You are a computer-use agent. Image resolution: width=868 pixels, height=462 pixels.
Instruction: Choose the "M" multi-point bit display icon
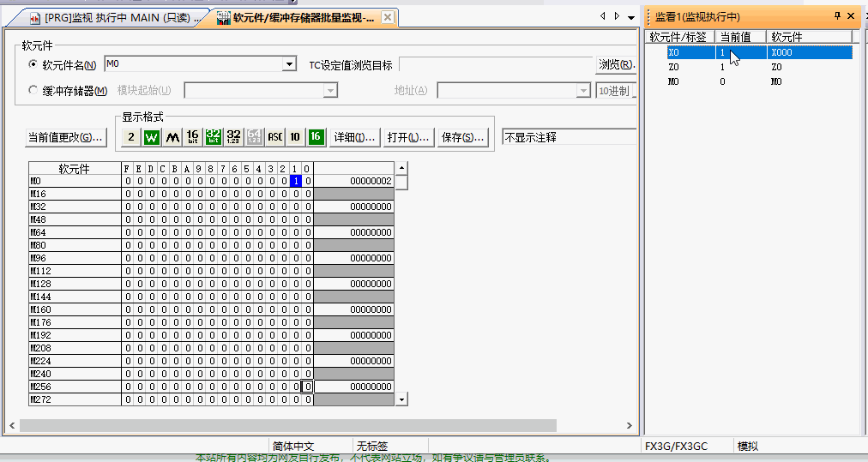click(x=172, y=137)
